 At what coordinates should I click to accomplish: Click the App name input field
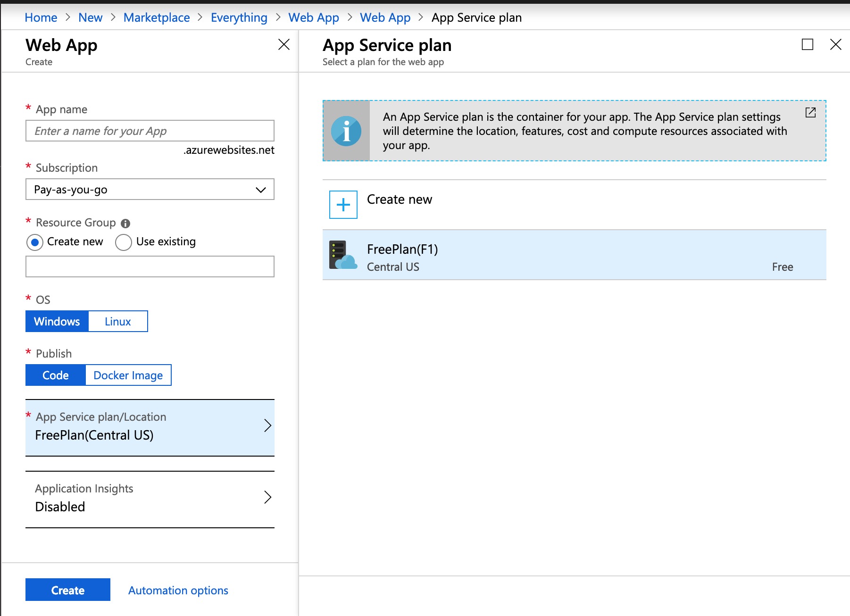click(x=150, y=131)
